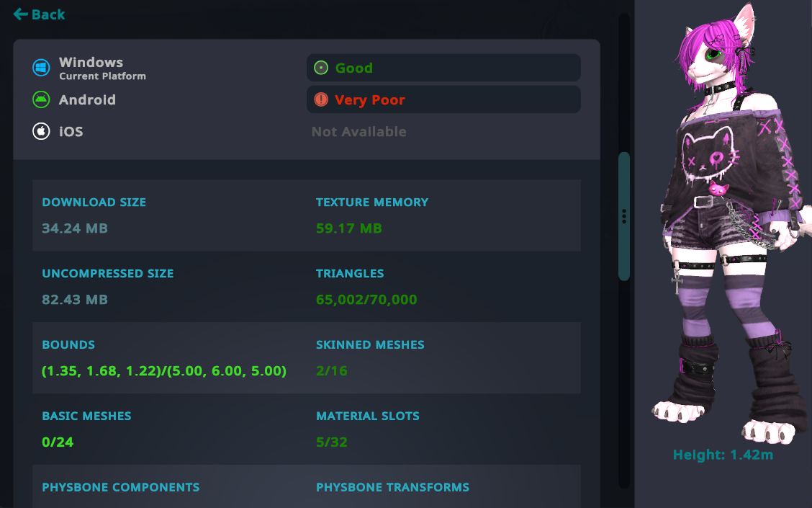Click the Not Available iOS status
Viewport: 812px width, 508px height.
tap(359, 132)
